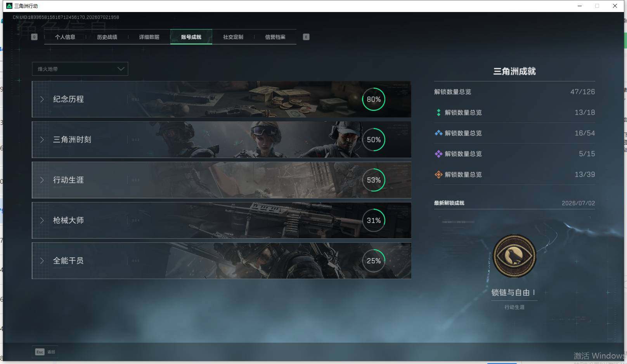Expand the 行动生涯 chevron

pos(42,180)
